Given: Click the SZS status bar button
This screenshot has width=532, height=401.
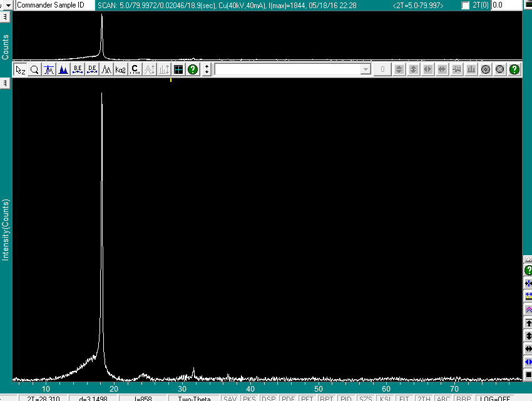Looking at the screenshot, I should point(366,398).
